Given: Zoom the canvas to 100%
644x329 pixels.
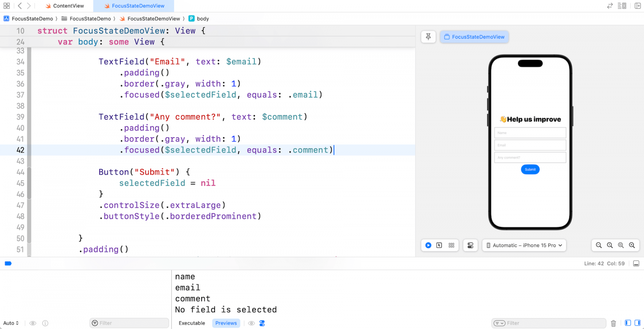Looking at the screenshot, I should pyautogui.click(x=609, y=245).
